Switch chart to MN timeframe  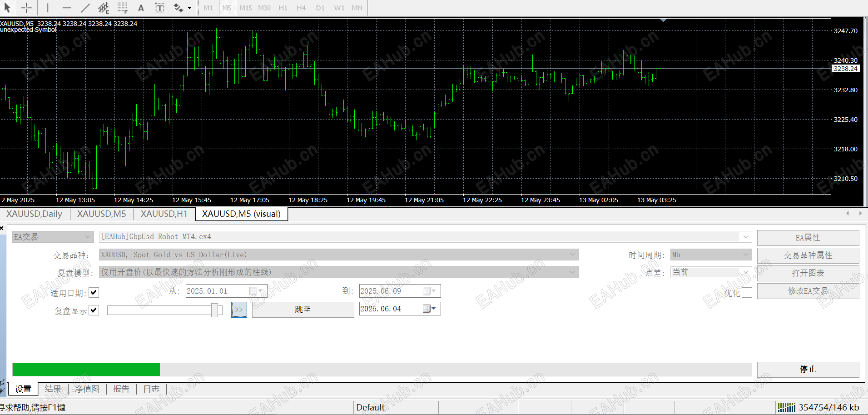[x=357, y=8]
